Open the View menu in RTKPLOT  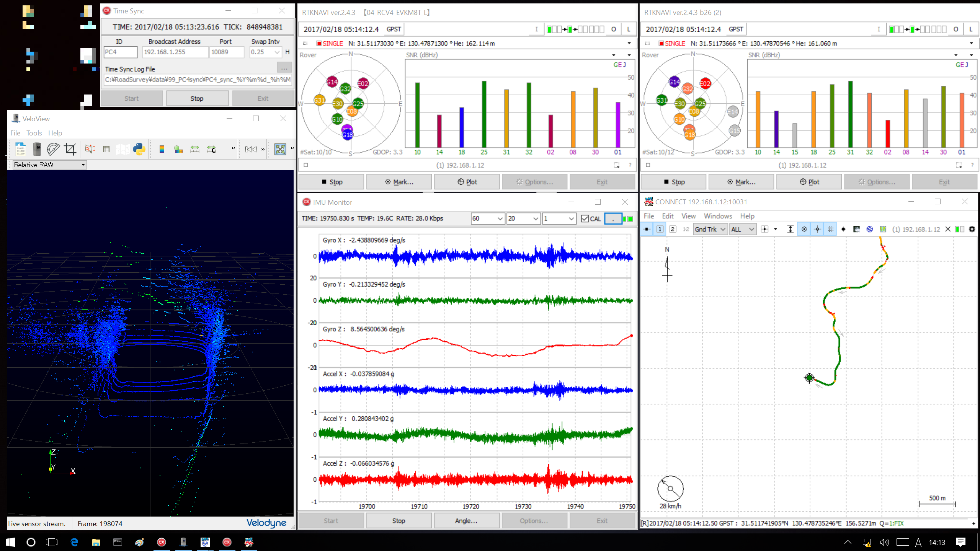click(x=688, y=216)
